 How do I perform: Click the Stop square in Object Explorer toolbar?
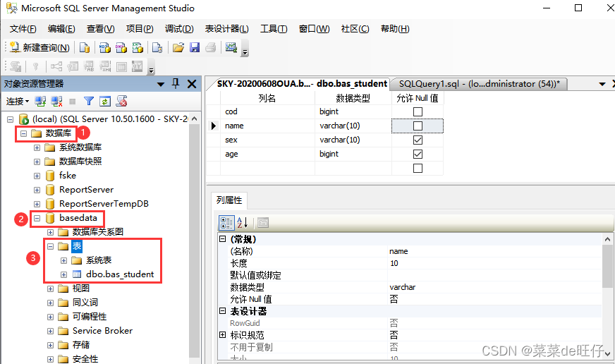[x=72, y=102]
